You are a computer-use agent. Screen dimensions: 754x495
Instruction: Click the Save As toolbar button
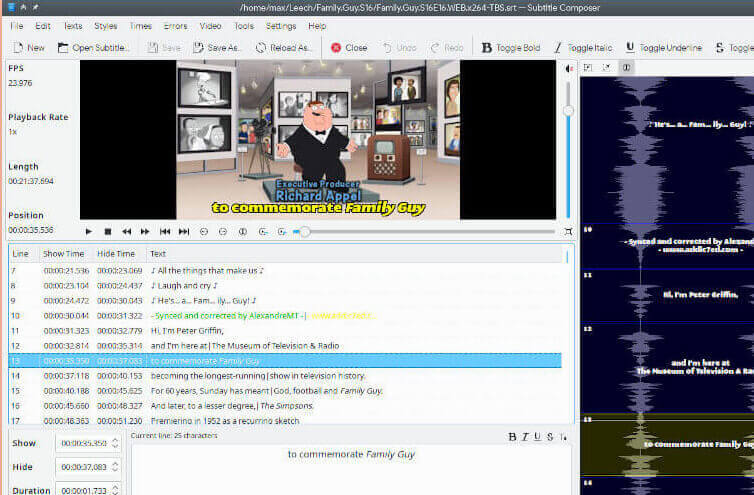(220, 47)
